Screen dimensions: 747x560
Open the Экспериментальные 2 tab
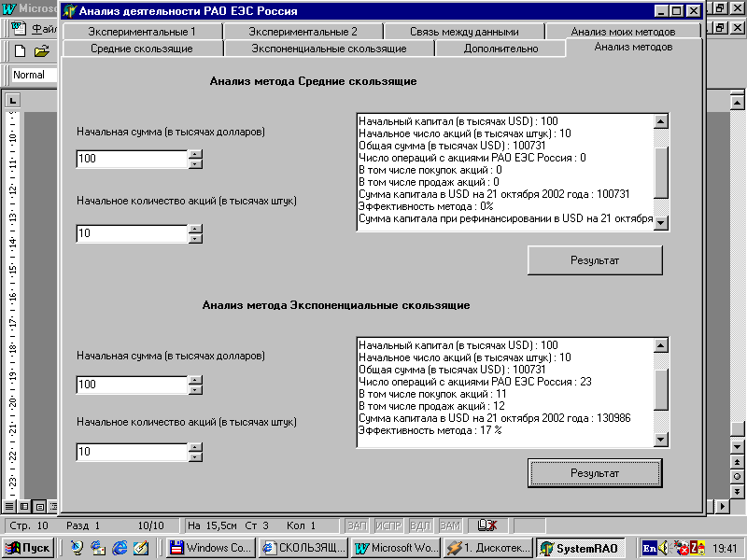pos(303,32)
